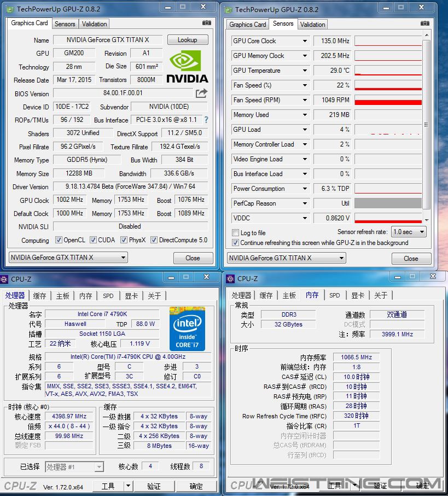448x496 pixels.
Task: Click the scroll-down arrow in Sensors list
Action: 426,220
